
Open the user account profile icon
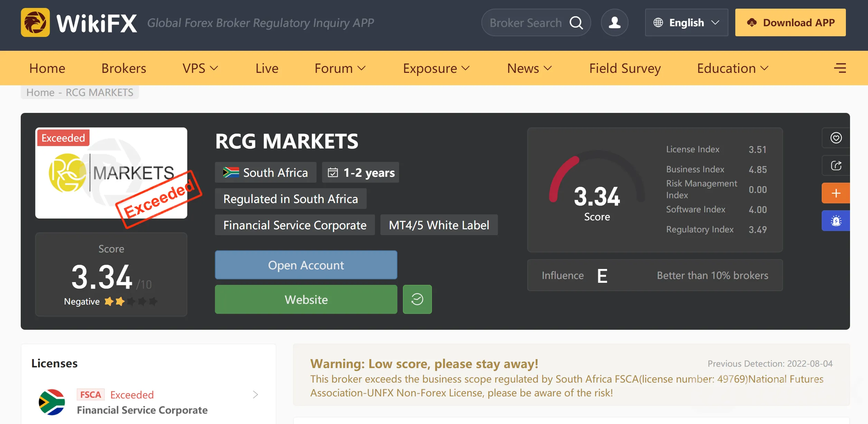[x=614, y=22]
